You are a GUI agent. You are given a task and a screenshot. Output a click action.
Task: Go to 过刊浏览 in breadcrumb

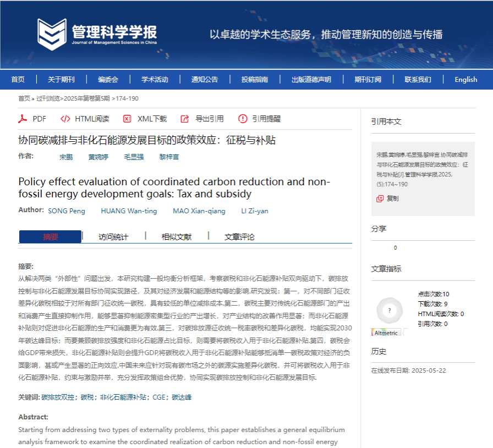tap(48, 99)
